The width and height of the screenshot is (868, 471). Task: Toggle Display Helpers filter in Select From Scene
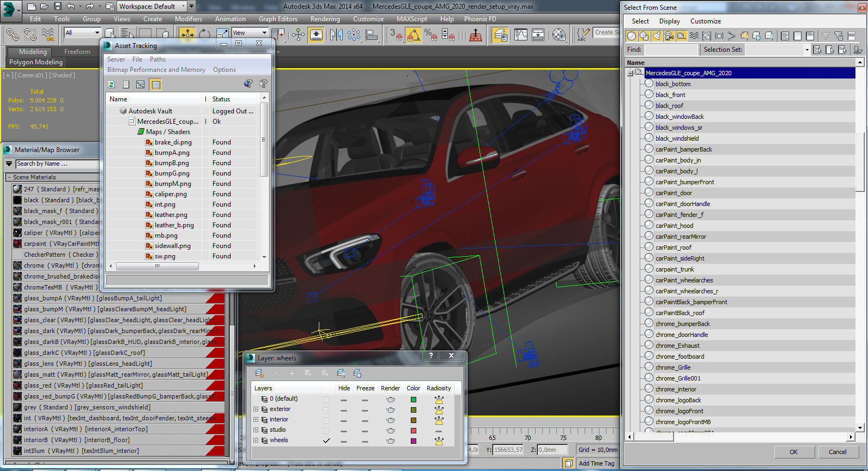coord(682,36)
